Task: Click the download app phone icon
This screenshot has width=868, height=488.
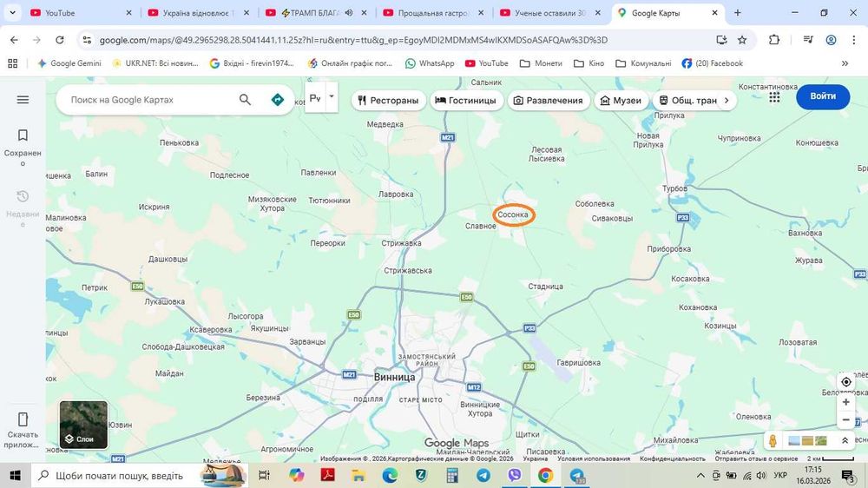Action: (23, 419)
